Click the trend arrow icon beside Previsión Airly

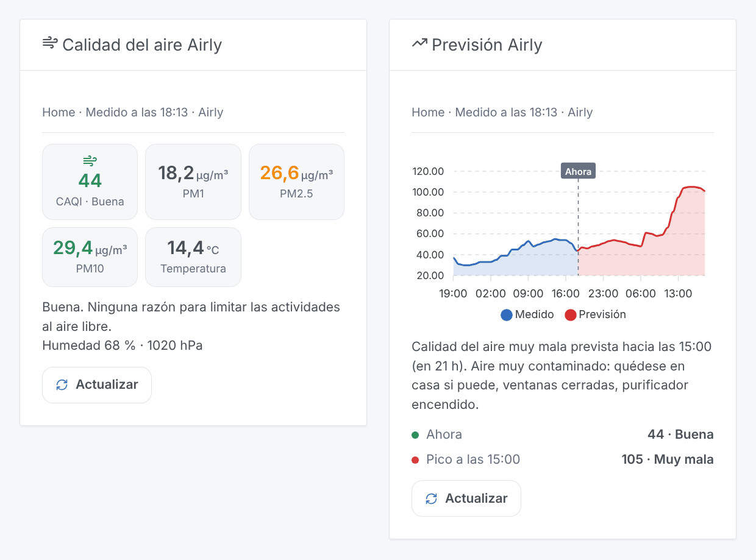(x=419, y=43)
